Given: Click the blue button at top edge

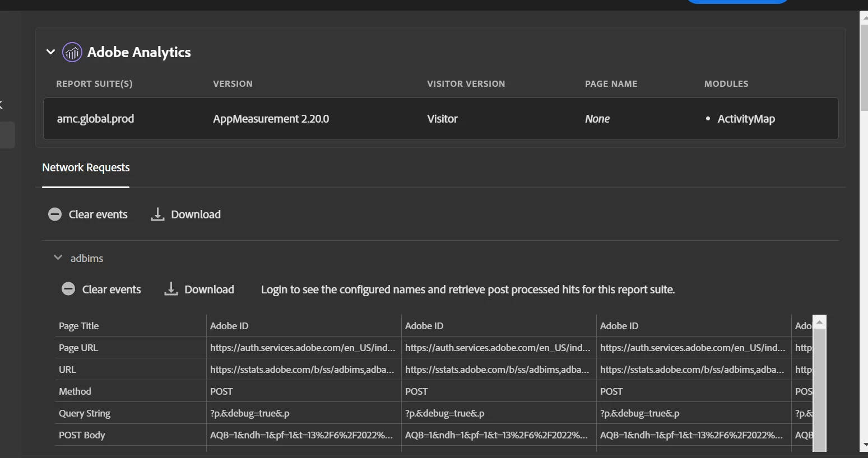Looking at the screenshot, I should (x=738, y=2).
